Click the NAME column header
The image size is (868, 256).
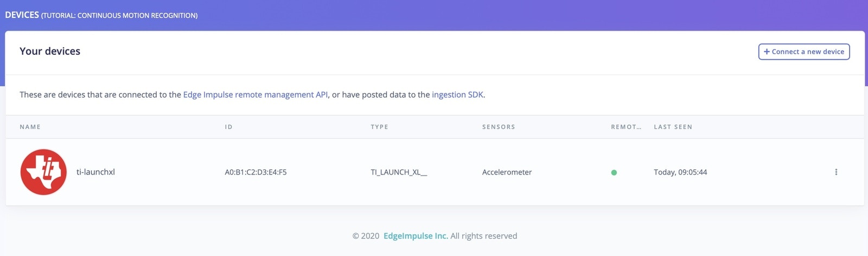pos(30,127)
